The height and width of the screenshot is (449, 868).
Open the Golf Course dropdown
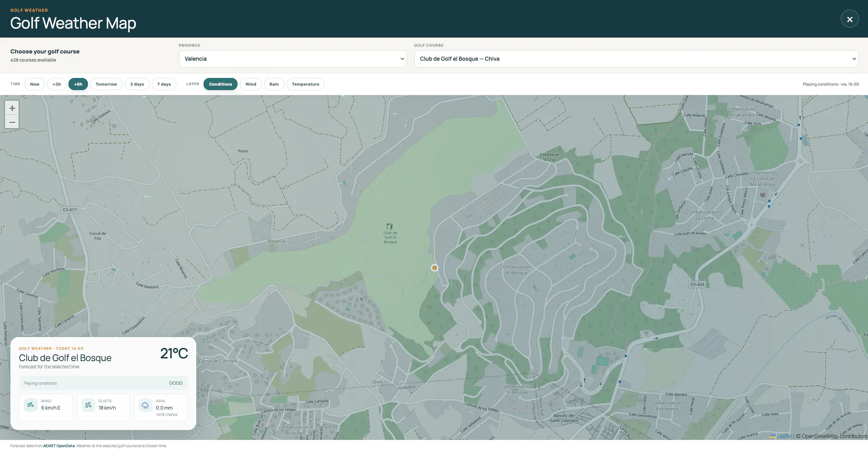tap(636, 59)
